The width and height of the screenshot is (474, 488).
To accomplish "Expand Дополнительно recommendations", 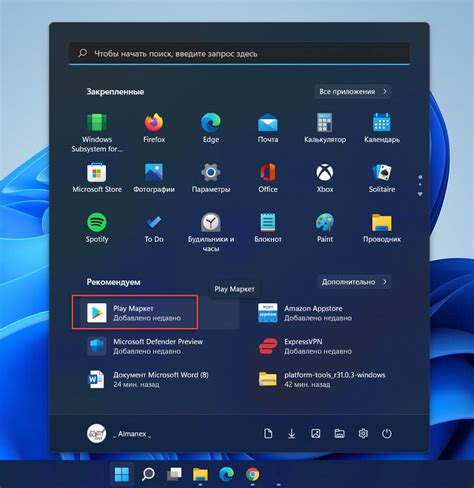I will click(x=354, y=282).
